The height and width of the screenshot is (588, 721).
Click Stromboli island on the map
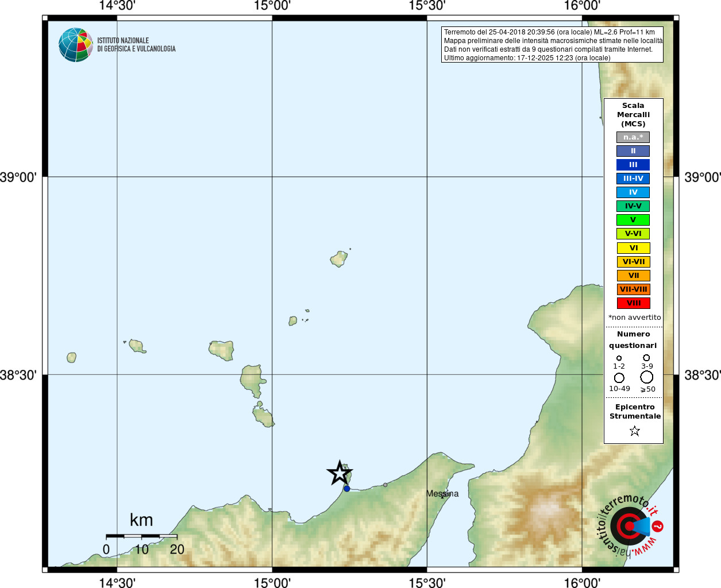[x=339, y=259]
